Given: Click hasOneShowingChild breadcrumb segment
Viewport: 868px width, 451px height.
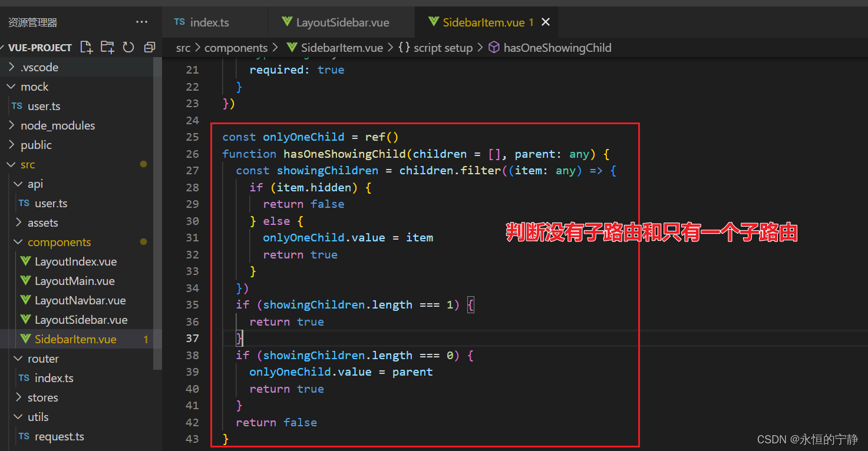Looking at the screenshot, I should pyautogui.click(x=557, y=48).
